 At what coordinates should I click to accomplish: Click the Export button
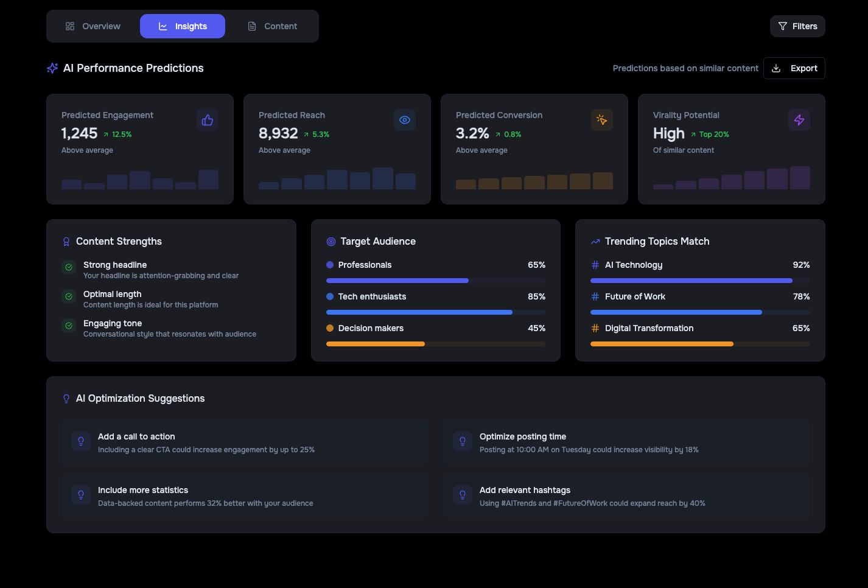click(794, 68)
